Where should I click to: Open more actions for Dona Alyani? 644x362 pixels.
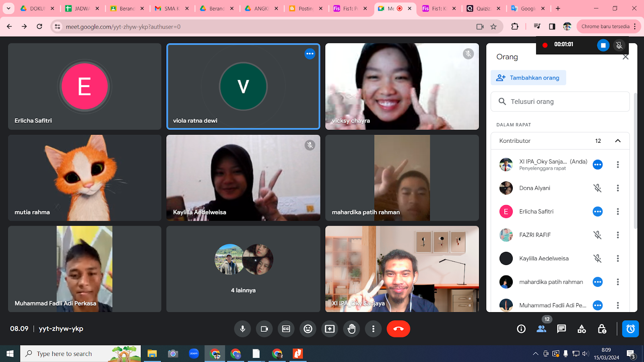click(x=618, y=188)
